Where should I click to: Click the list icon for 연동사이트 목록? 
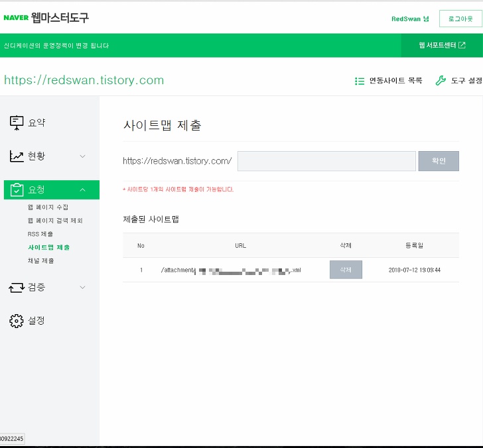pyautogui.click(x=360, y=81)
